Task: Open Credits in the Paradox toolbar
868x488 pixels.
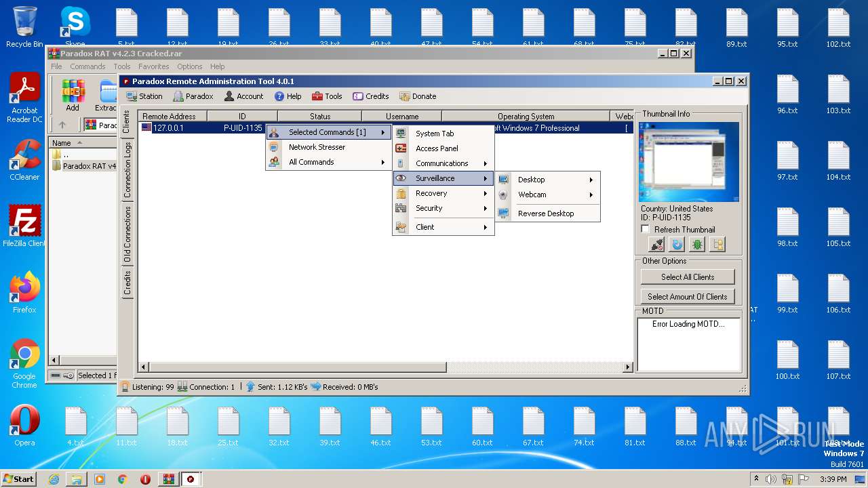Action: 370,96
